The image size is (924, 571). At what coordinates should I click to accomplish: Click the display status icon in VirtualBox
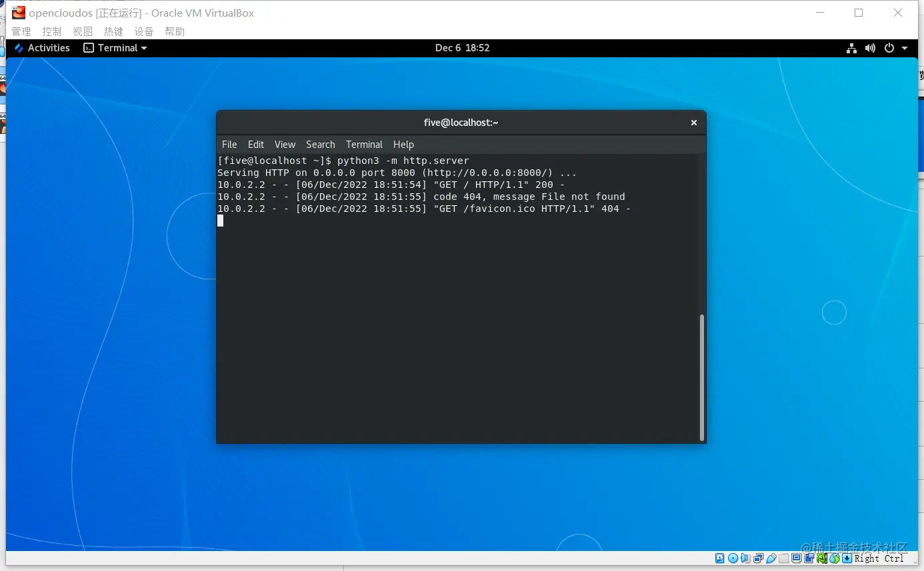(797, 558)
